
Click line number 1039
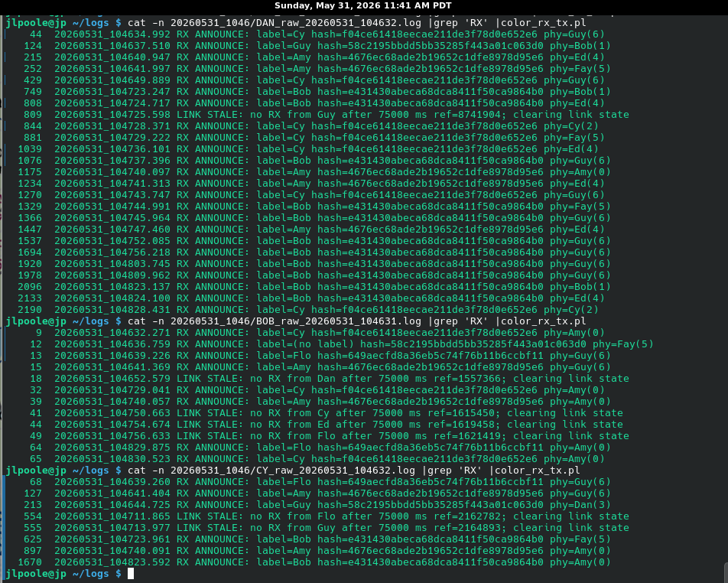point(30,149)
